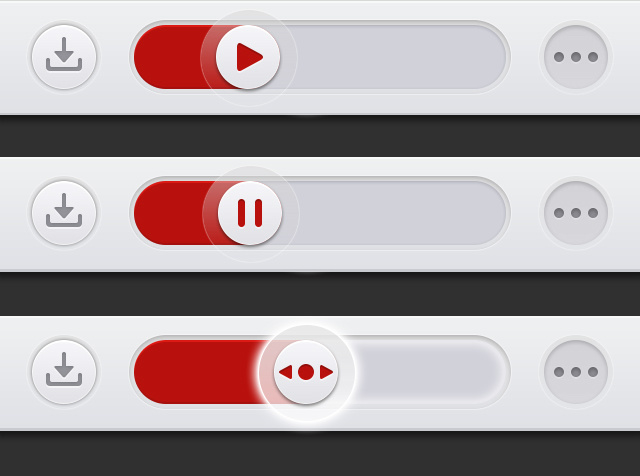Click the red filled part of the bottom seek track
This screenshot has width=640, height=476.
click(197, 372)
